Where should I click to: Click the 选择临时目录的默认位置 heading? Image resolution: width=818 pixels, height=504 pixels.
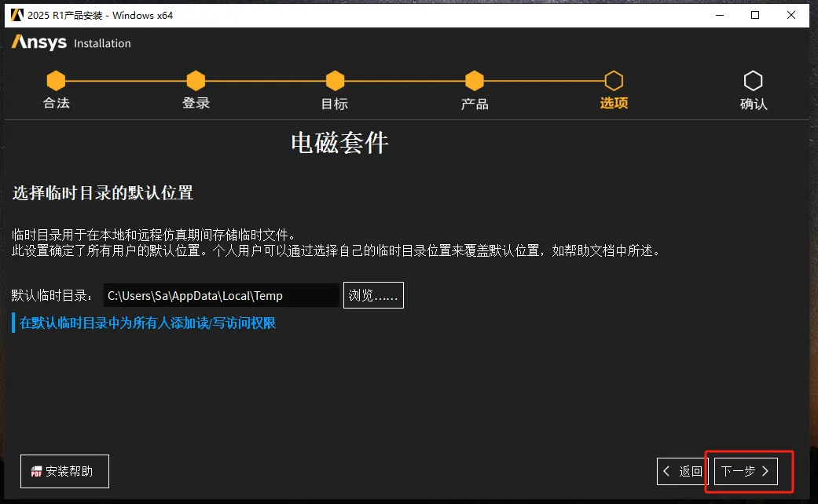103,193
